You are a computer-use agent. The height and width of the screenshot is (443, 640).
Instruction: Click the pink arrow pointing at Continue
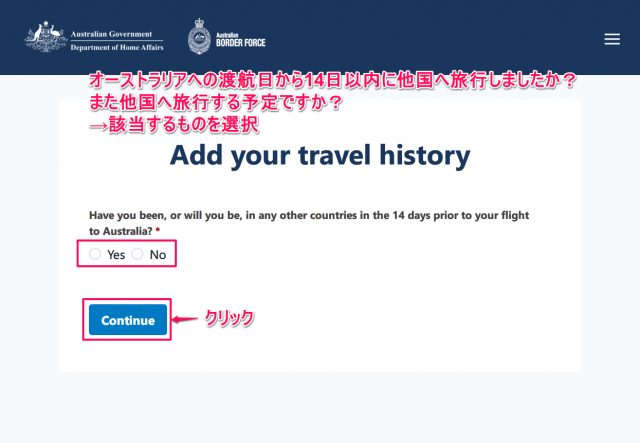[184, 319]
